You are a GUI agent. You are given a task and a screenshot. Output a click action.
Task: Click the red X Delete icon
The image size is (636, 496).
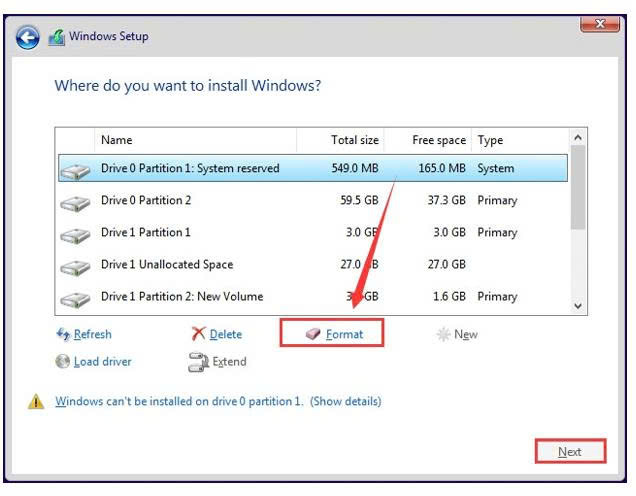point(198,334)
